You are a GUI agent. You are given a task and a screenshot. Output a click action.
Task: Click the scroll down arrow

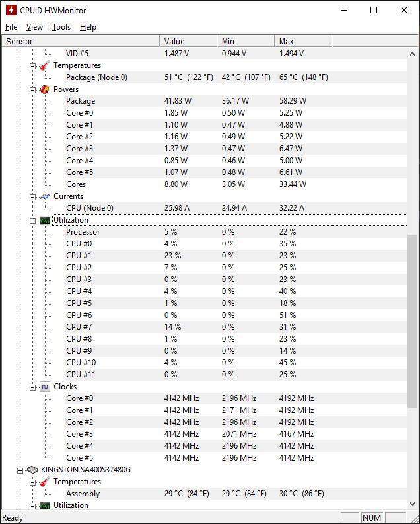[412, 504]
